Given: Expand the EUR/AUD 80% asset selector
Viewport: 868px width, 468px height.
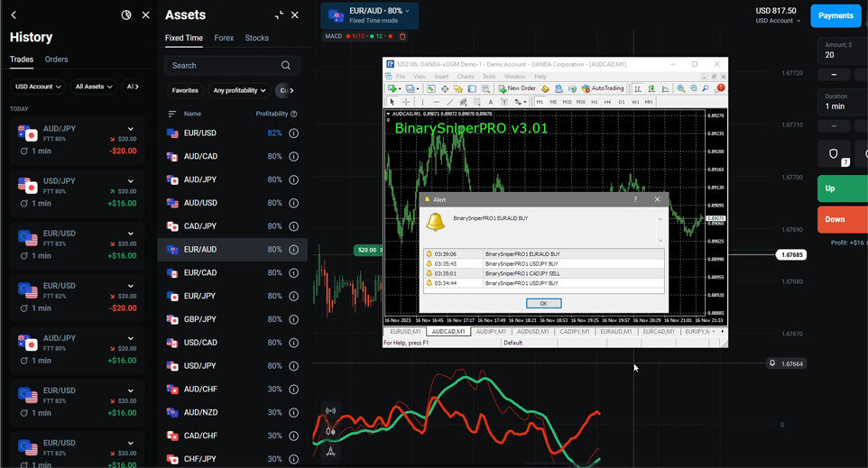Looking at the screenshot, I should point(370,15).
